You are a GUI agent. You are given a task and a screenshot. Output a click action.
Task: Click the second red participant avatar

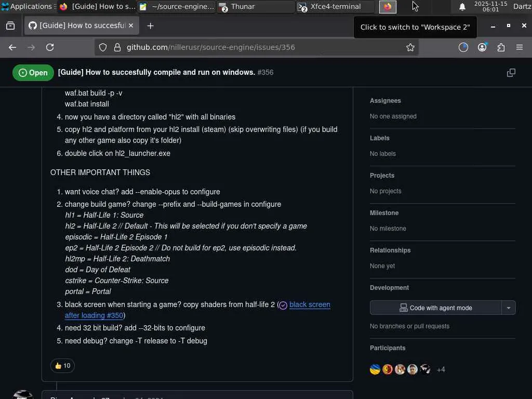coord(388,369)
